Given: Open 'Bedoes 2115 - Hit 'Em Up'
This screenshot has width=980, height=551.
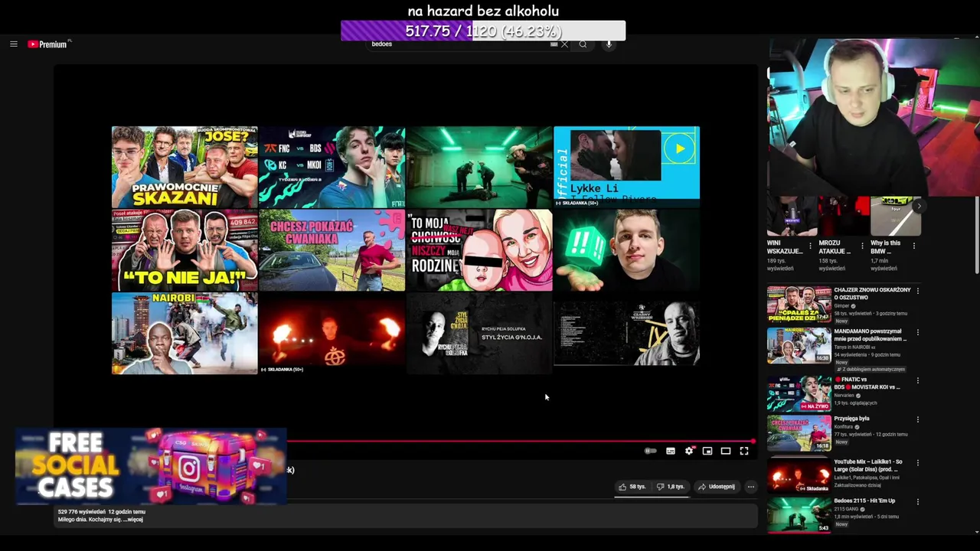Looking at the screenshot, I should tap(864, 500).
